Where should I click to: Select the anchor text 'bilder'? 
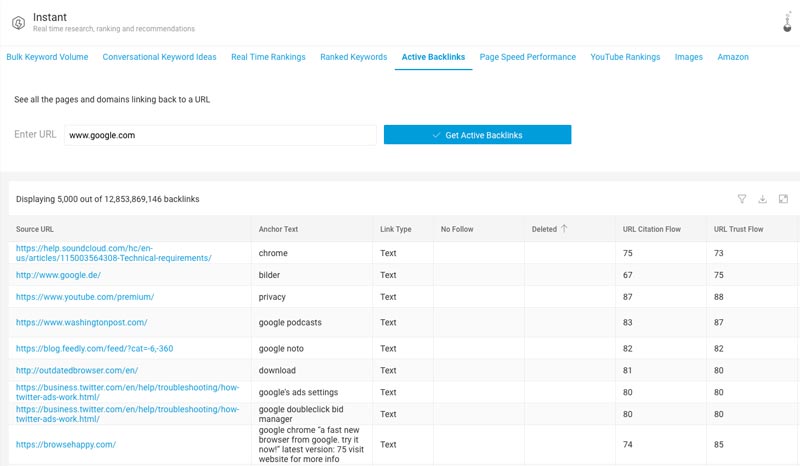pyautogui.click(x=269, y=275)
